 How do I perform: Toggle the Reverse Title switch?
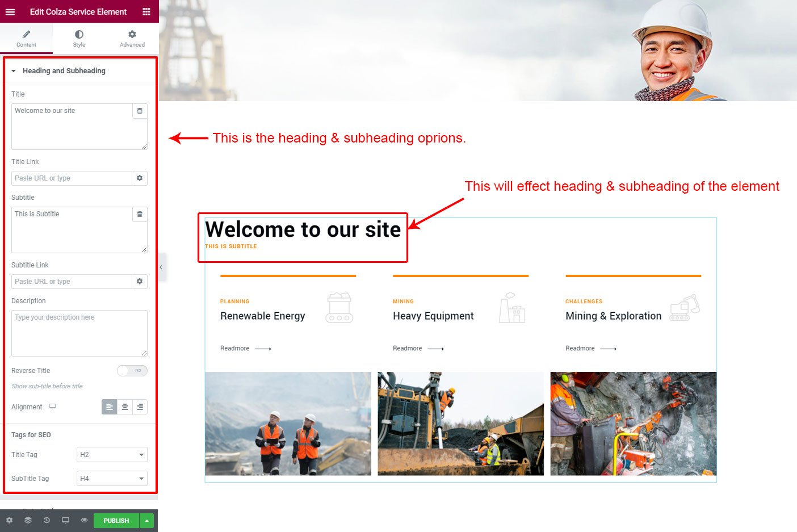point(132,371)
